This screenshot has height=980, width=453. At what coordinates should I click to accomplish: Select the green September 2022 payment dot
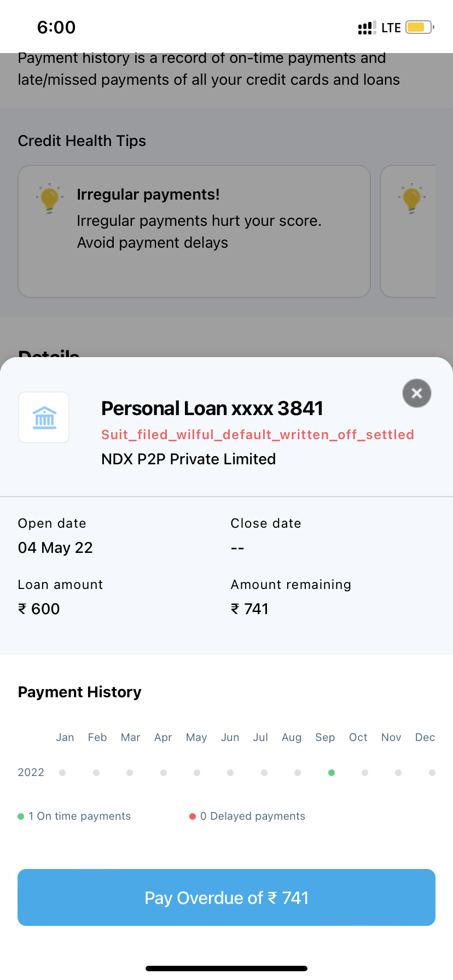332,773
